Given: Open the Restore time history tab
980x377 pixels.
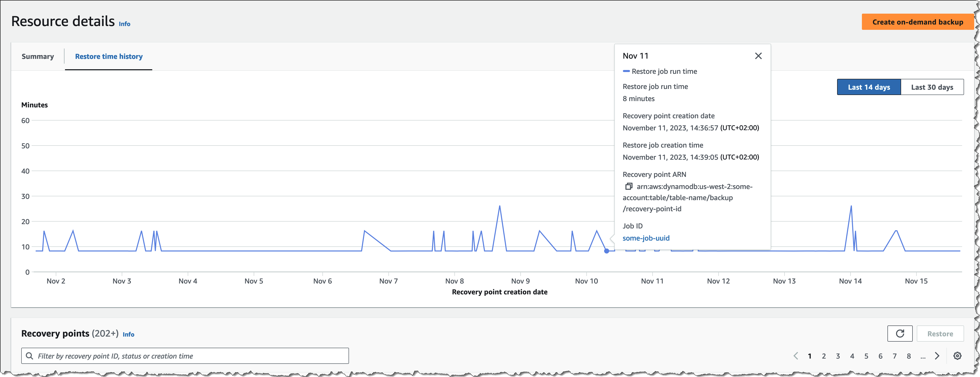Looking at the screenshot, I should click(109, 56).
